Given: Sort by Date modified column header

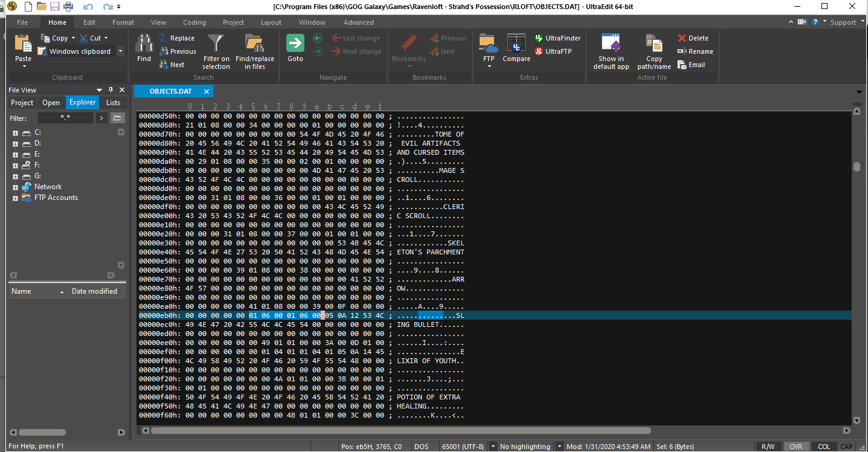Looking at the screenshot, I should (x=97, y=291).
